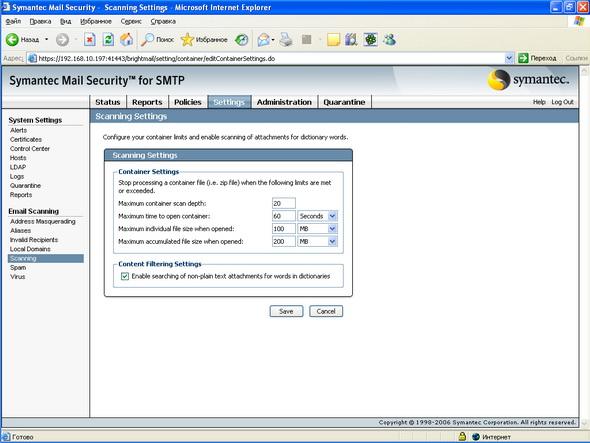Open the Mail envelope icon
This screenshot has width=590, height=443.
tap(264, 40)
